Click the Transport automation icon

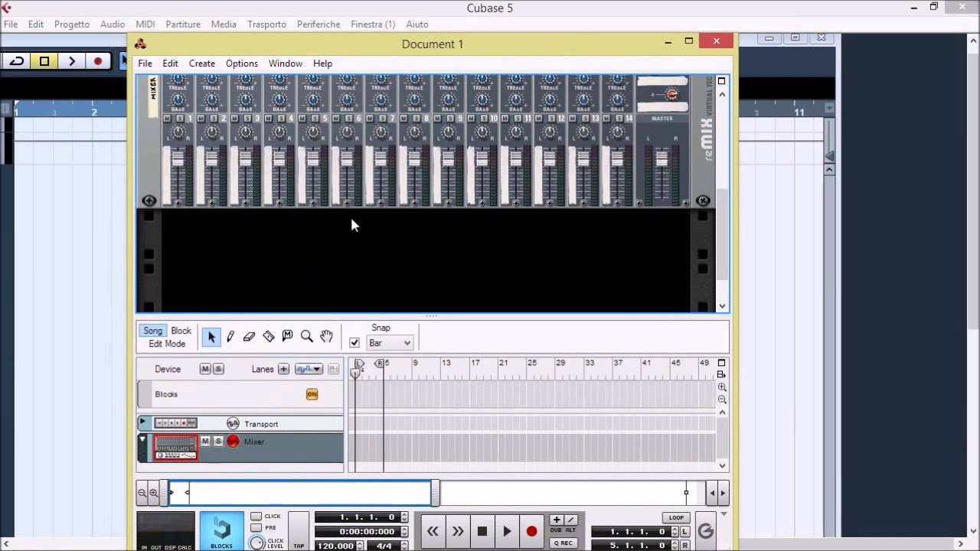click(233, 424)
